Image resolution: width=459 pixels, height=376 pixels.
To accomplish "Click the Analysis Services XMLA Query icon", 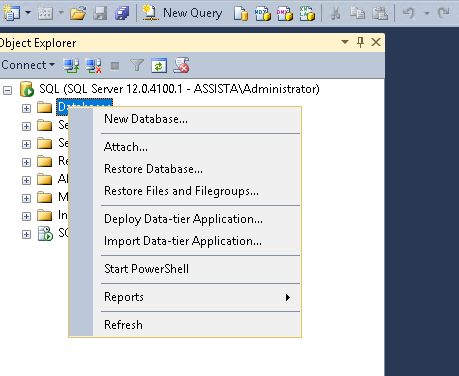I will tap(307, 14).
